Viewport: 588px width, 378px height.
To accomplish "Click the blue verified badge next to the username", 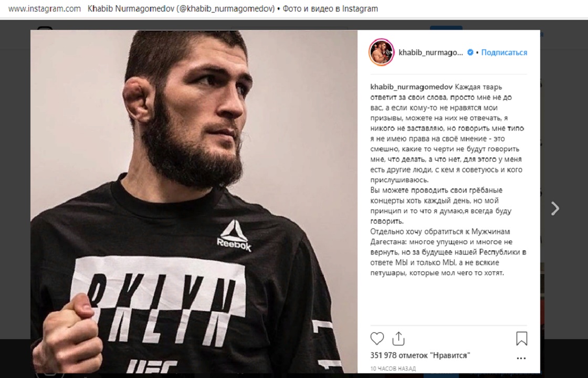I will [470, 52].
